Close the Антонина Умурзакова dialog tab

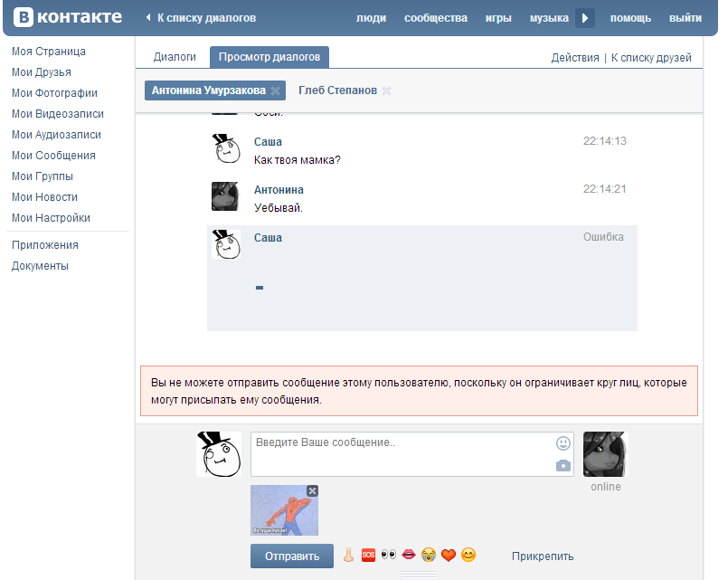pyautogui.click(x=275, y=90)
